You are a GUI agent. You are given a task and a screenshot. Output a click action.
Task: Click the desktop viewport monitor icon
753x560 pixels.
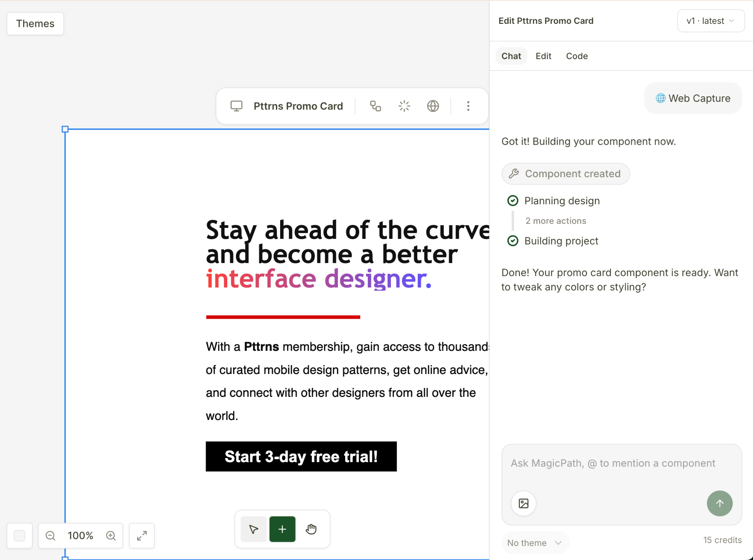coord(236,106)
